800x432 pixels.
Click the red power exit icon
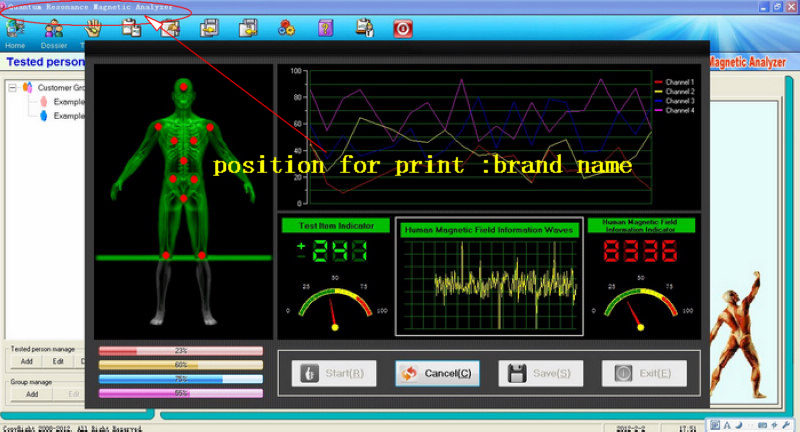coord(403,29)
